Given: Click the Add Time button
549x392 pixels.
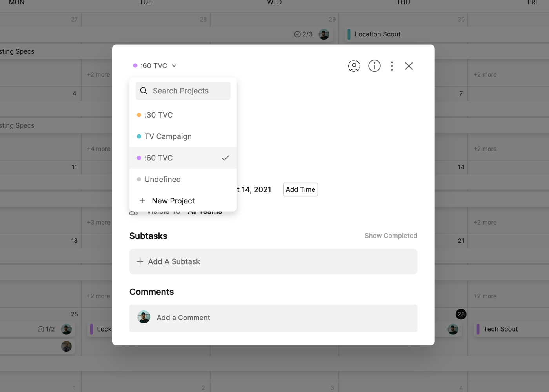Looking at the screenshot, I should pyautogui.click(x=300, y=189).
